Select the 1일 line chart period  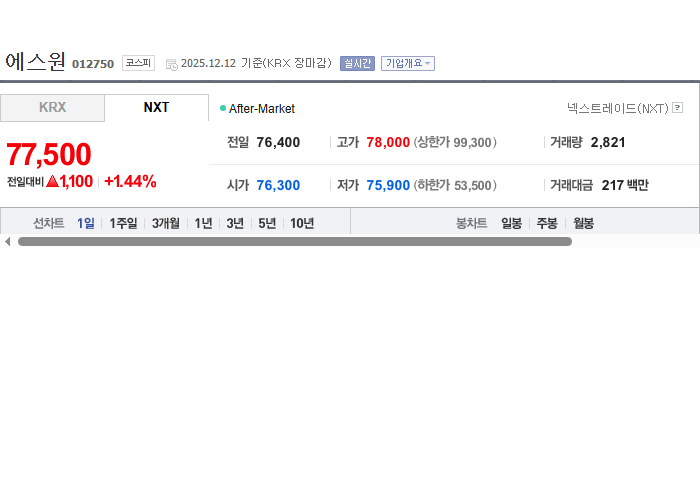86,223
